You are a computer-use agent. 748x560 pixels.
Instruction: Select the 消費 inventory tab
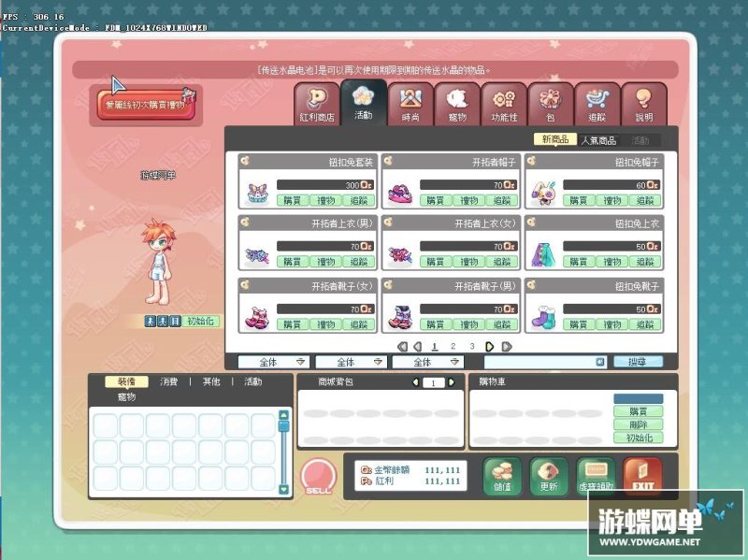click(x=169, y=381)
